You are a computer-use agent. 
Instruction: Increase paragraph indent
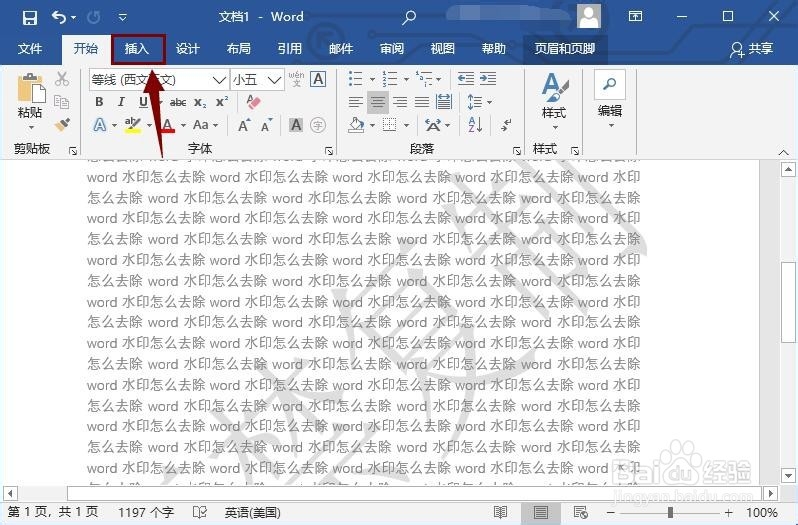click(488, 79)
